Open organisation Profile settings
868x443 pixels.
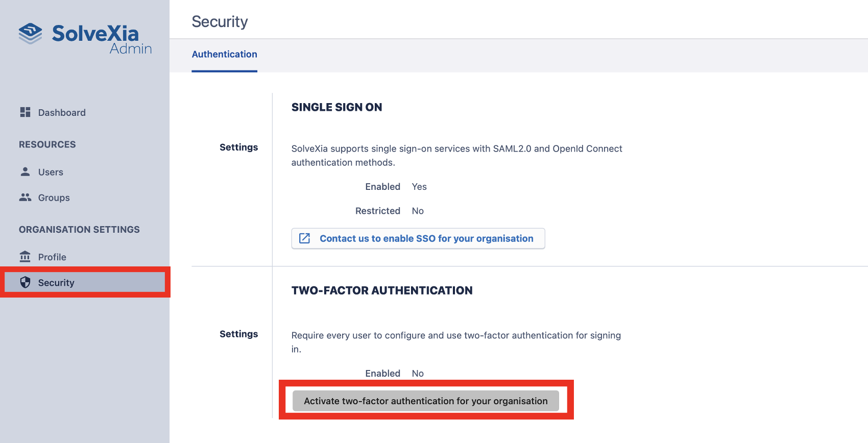52,257
